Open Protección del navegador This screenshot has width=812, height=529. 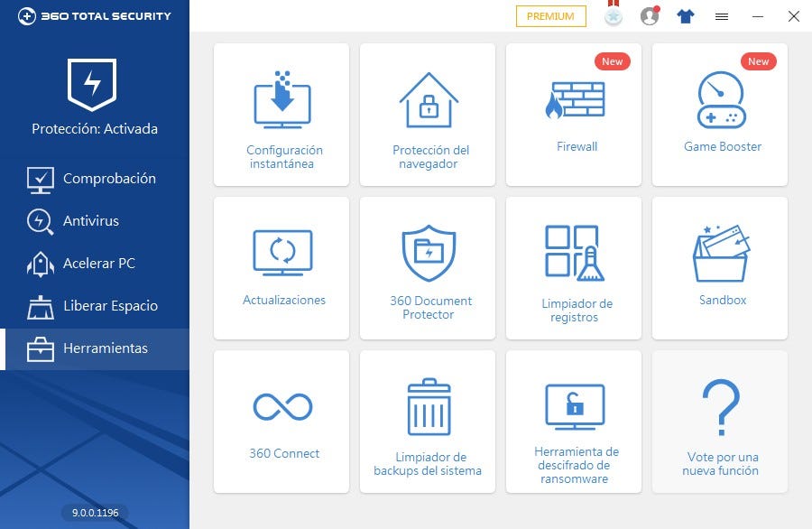click(x=428, y=113)
